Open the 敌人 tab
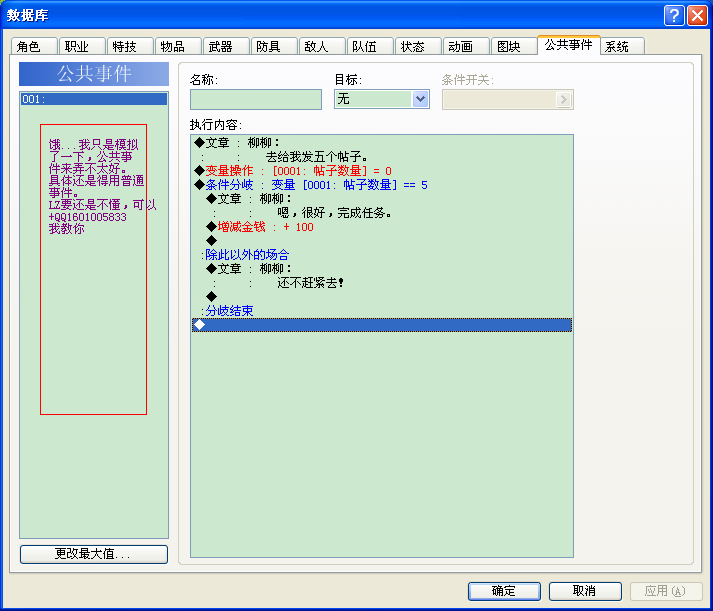713x611 pixels. [x=322, y=46]
